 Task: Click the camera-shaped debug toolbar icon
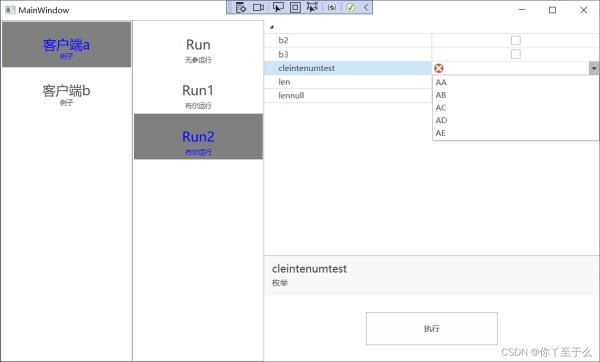259,7
